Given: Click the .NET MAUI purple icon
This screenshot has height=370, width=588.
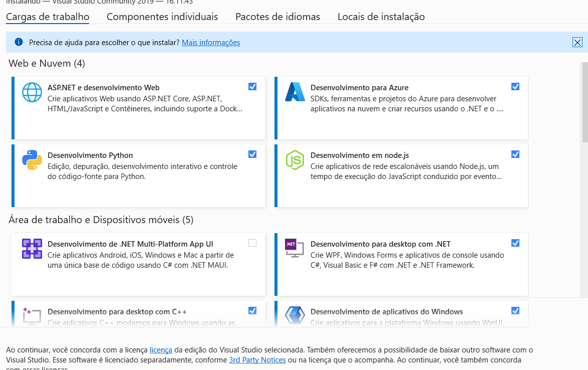Looking at the screenshot, I should coord(32,248).
